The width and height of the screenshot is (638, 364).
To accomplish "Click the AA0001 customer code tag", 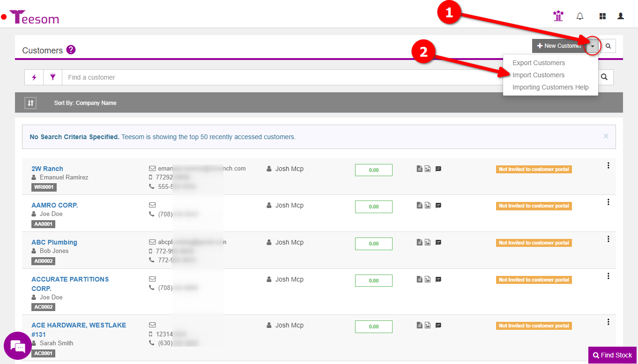I will pos(44,224).
